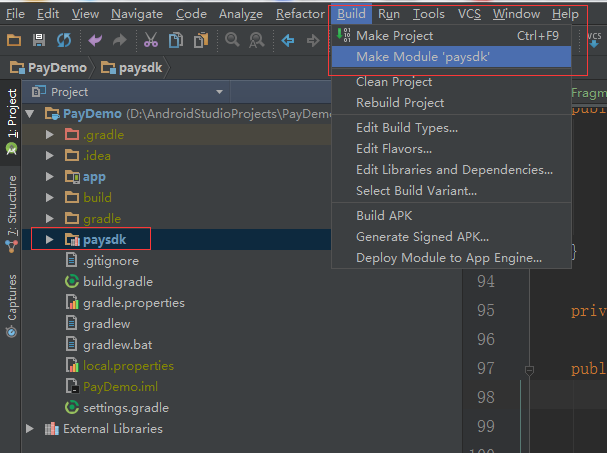Viewport: 607px width, 453px height.
Task: Expand the app module
Action: coord(50,177)
